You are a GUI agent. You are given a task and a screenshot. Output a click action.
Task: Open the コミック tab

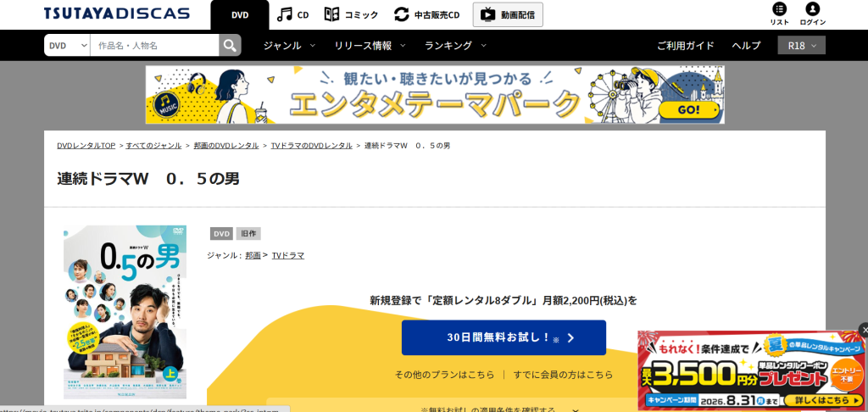351,15
